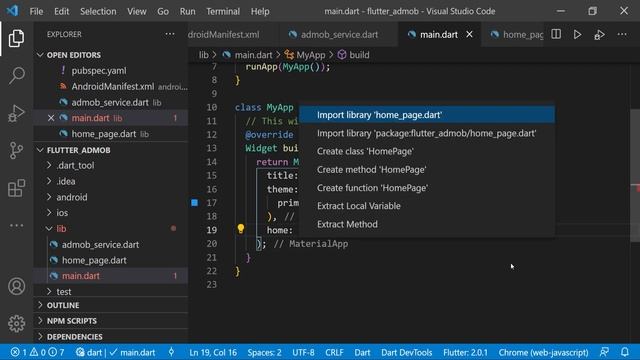Open Source Control view
The width and height of the screenshot is (640, 360).
[16, 150]
